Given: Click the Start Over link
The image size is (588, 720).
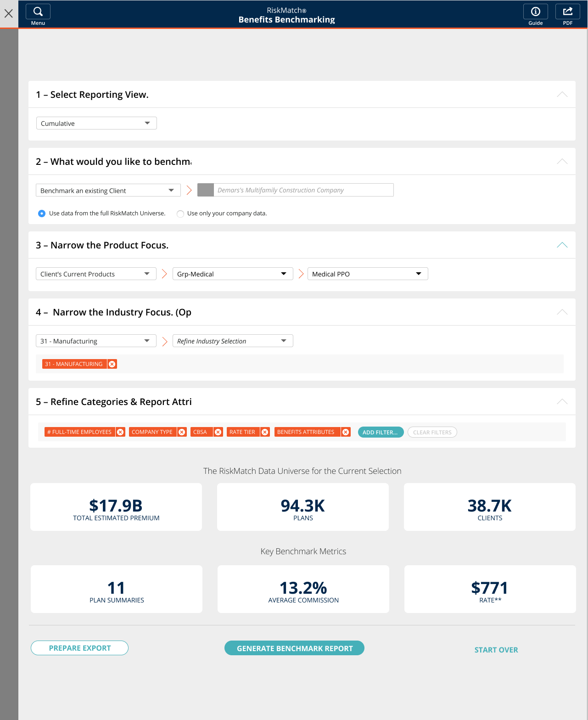Looking at the screenshot, I should [x=496, y=650].
